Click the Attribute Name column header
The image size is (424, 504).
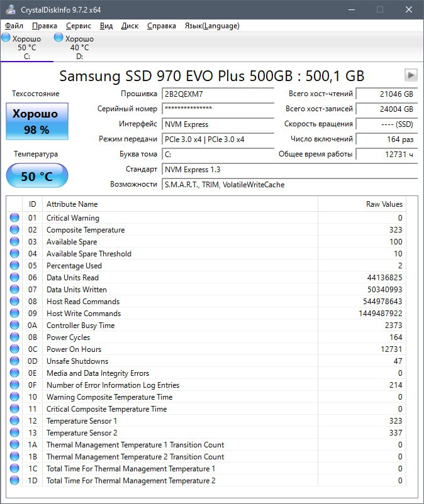[180, 204]
